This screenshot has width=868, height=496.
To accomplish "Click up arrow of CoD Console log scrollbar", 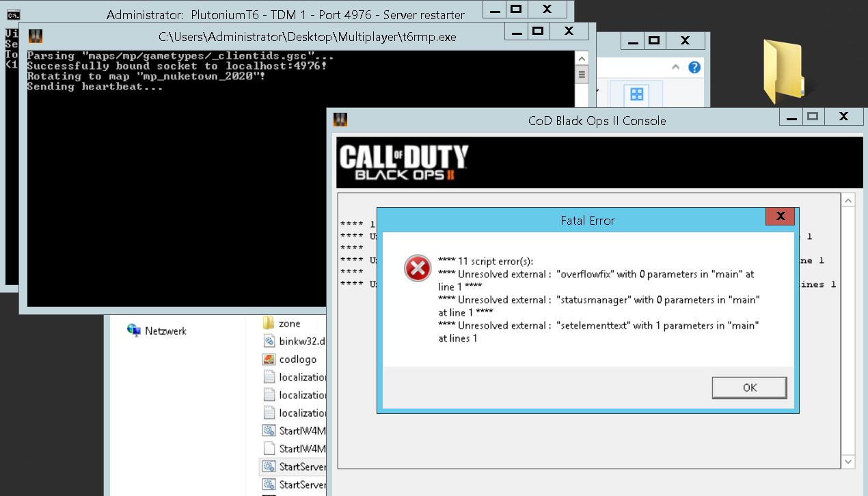I will pos(848,200).
